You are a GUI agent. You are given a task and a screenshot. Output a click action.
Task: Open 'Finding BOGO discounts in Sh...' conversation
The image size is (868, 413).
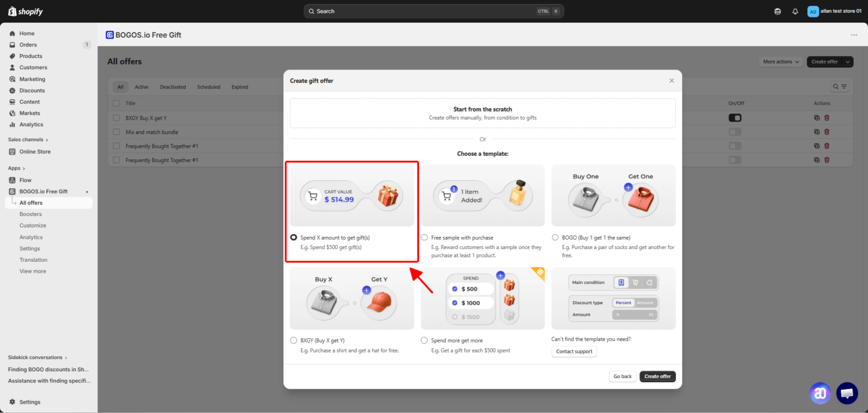[x=49, y=370]
